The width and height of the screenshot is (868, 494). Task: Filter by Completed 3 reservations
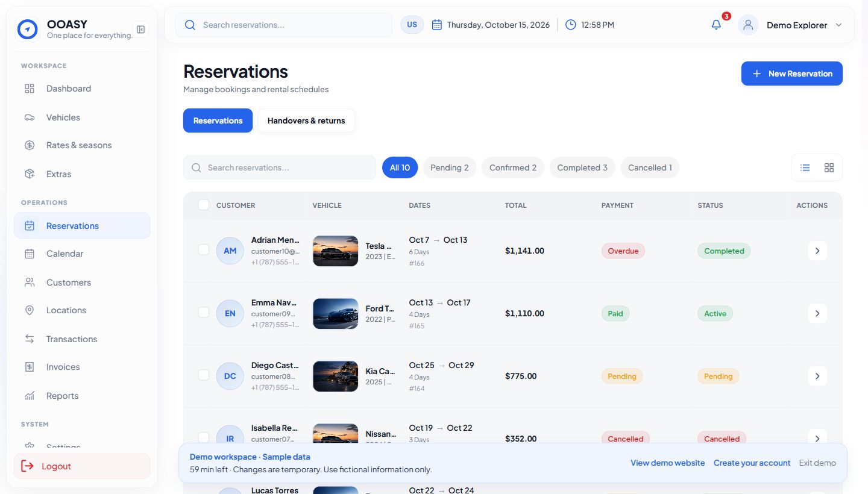click(582, 167)
